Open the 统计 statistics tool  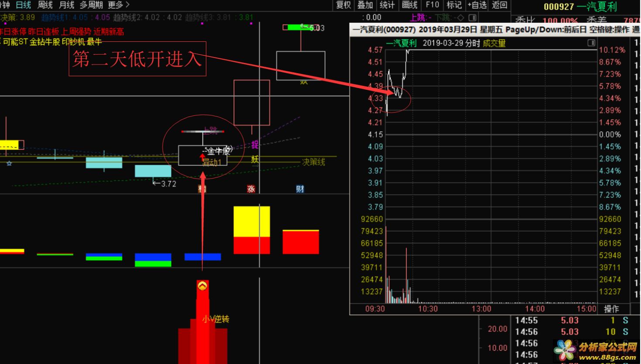387,5
